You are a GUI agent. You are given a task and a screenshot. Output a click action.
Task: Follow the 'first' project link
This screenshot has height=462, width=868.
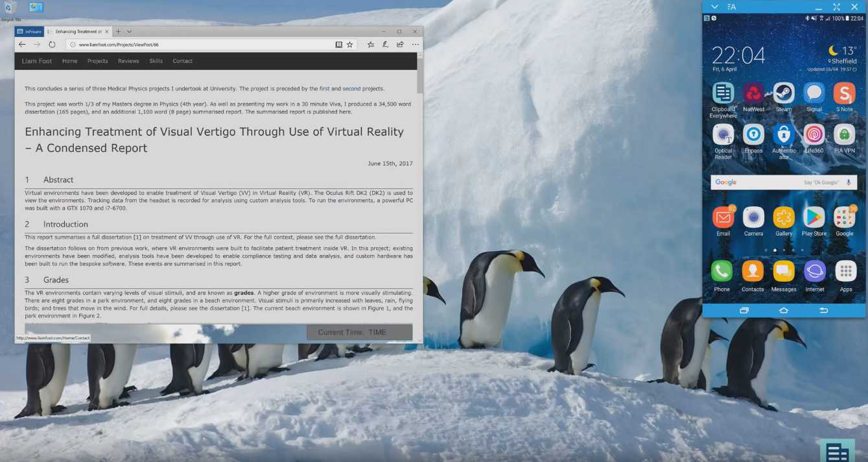[x=324, y=88]
